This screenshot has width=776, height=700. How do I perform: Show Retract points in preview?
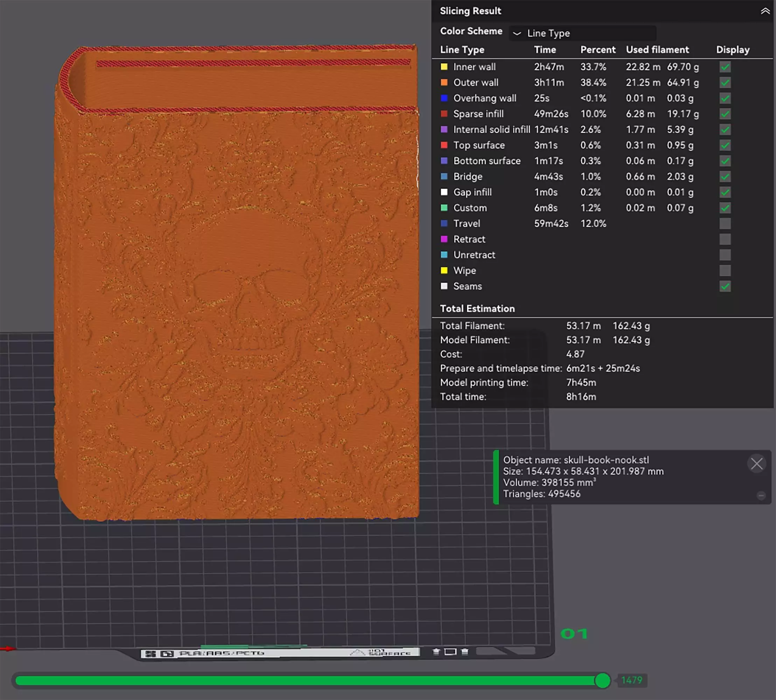[725, 239]
